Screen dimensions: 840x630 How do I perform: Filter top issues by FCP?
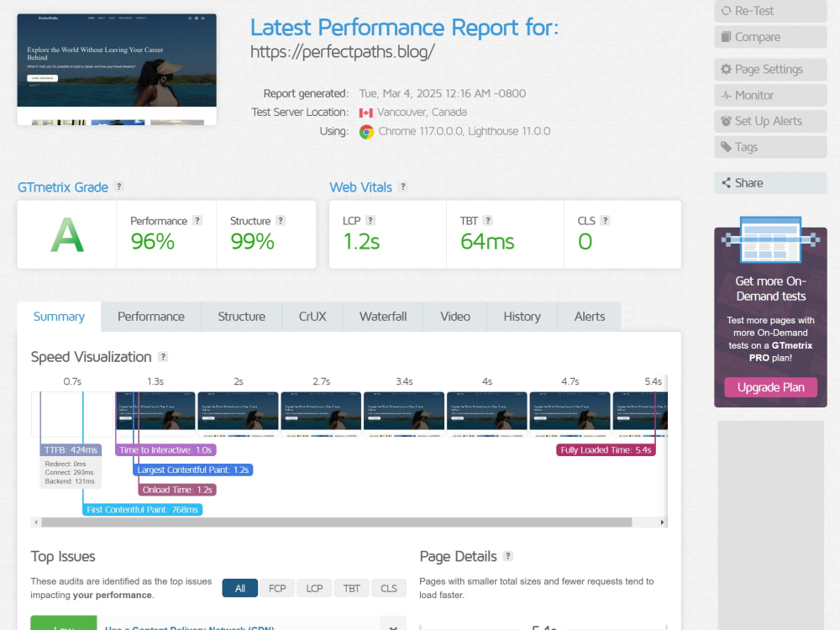pyautogui.click(x=277, y=588)
